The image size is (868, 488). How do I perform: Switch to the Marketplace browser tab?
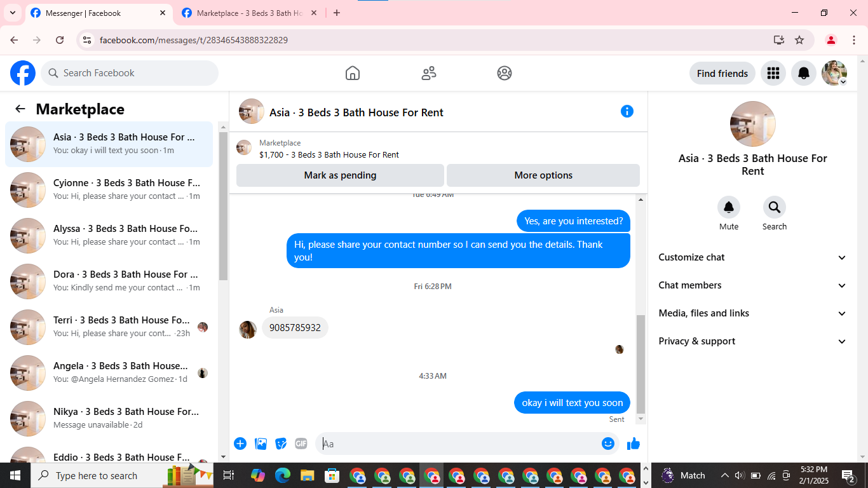[x=250, y=13]
